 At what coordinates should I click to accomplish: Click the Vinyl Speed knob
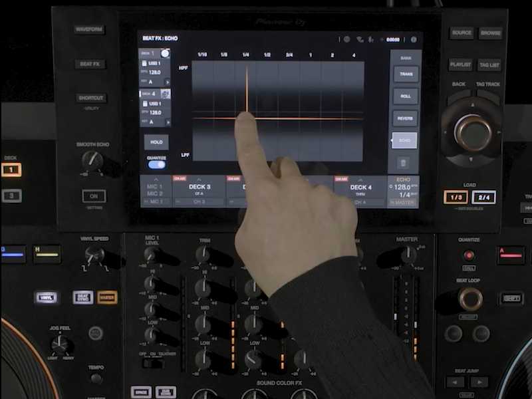tap(94, 255)
